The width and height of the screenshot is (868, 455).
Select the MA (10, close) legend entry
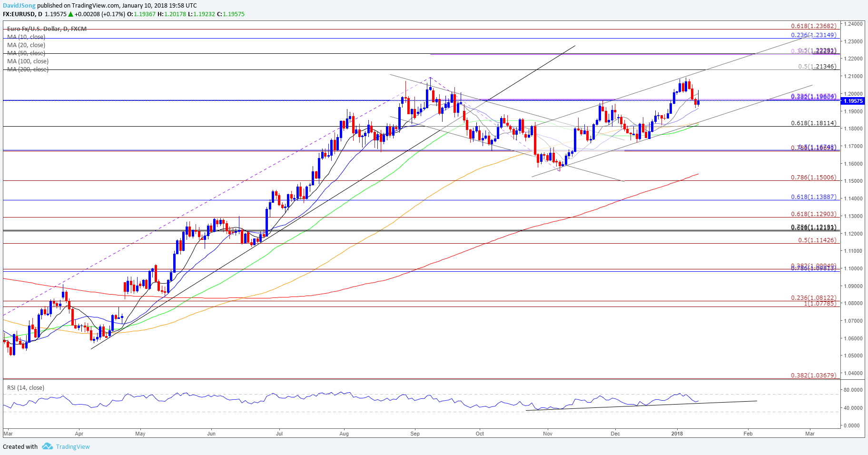26,37
